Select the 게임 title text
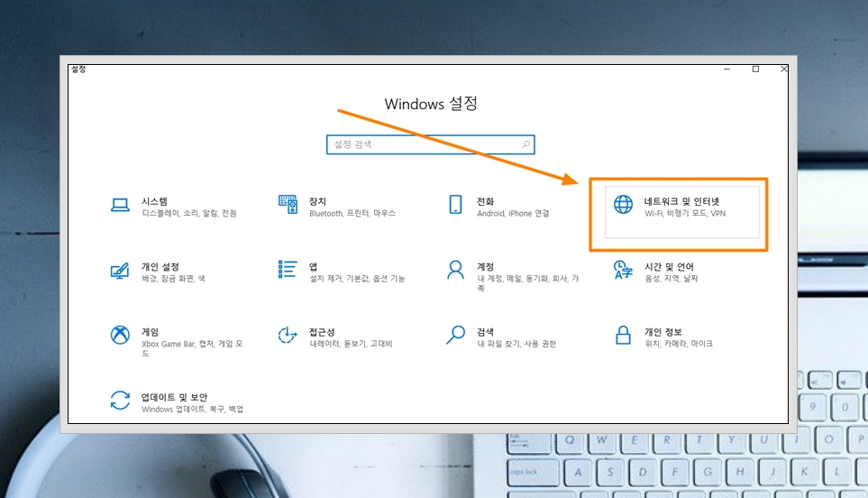 coord(150,332)
